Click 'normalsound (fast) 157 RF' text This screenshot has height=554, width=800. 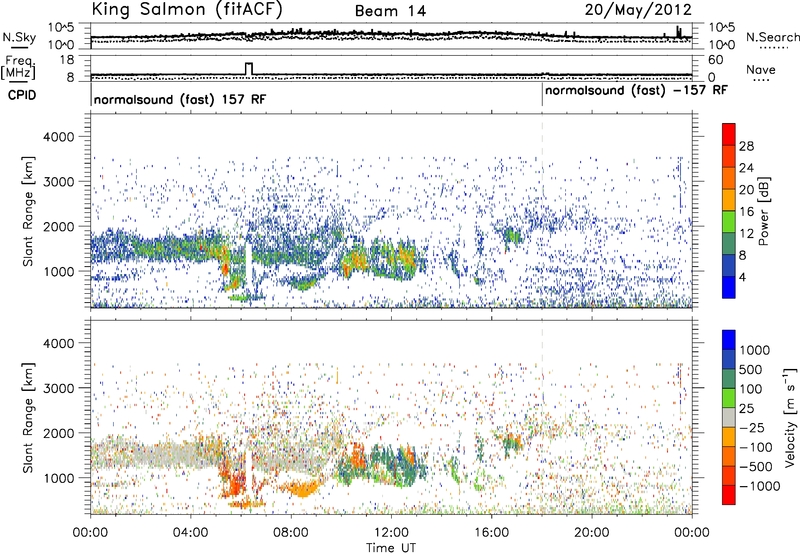point(180,99)
